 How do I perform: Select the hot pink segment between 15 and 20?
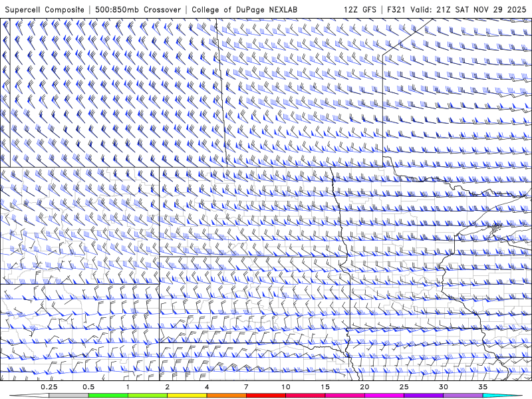pos(344,396)
